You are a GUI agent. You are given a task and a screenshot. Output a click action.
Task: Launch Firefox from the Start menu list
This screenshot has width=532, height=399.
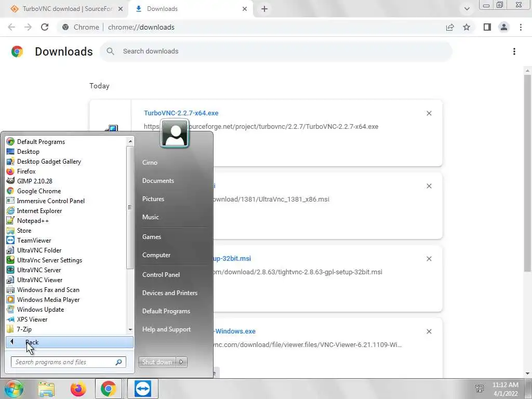(x=26, y=171)
